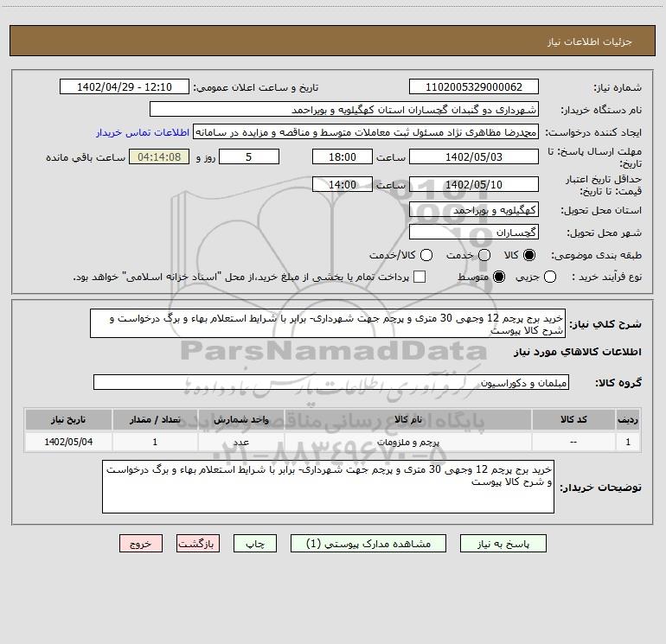Viewport: 666px width, 644px height.
Task: Click the شماره نیاز field 1102005329000062
Action: [474, 87]
